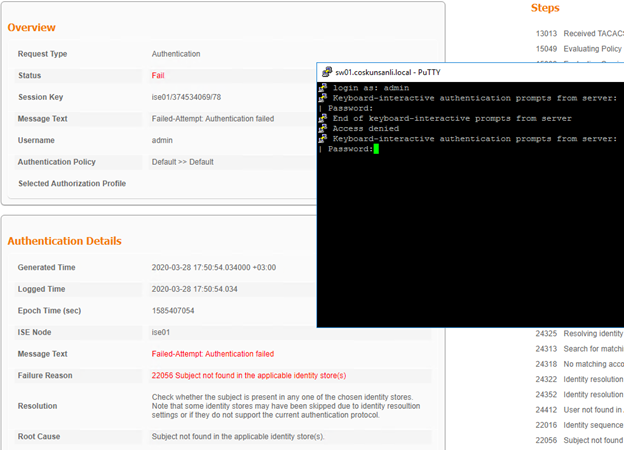Click the 'Authentication Policy' label

click(57, 162)
